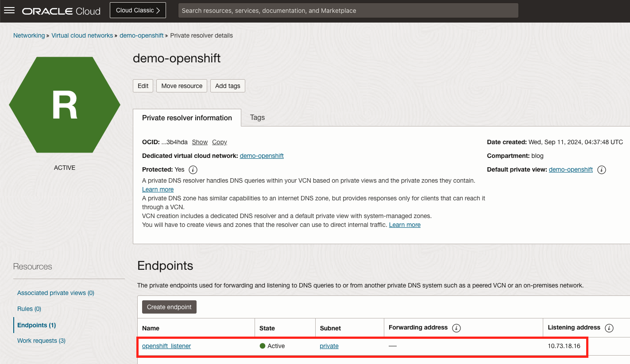Click the ACTIVE status label under hexagon
Screen dimensions: 630x364
point(65,168)
